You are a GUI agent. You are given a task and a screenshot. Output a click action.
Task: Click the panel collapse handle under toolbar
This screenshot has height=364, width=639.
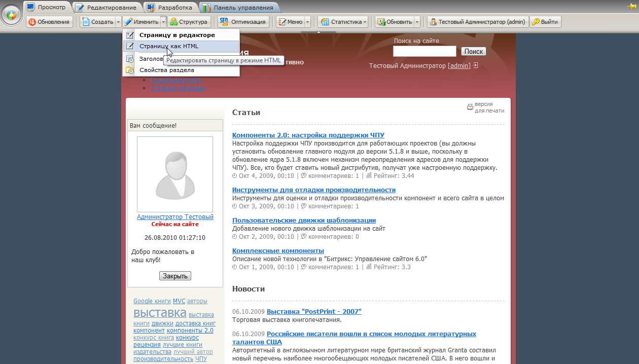tap(319, 32)
